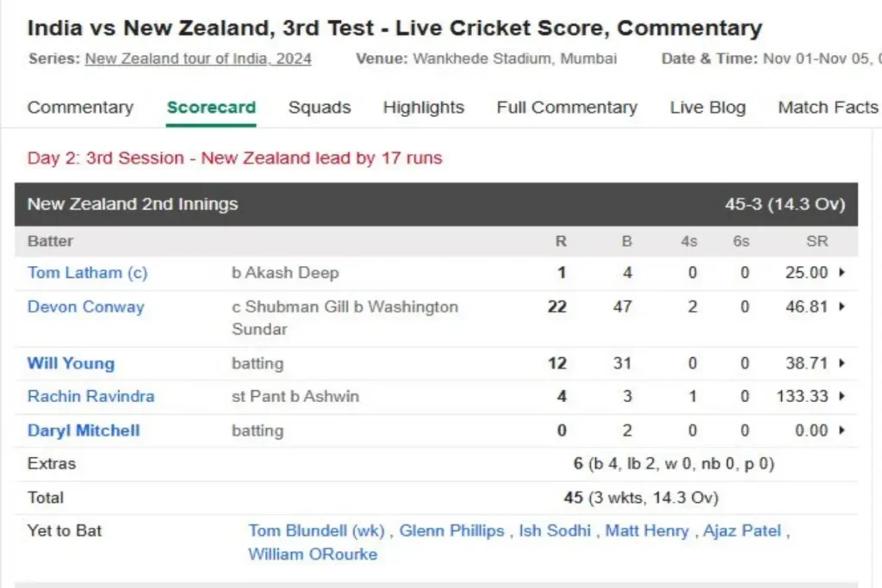The width and height of the screenshot is (882, 588).
Task: Open the Match Facts tab
Action: pyautogui.click(x=828, y=108)
